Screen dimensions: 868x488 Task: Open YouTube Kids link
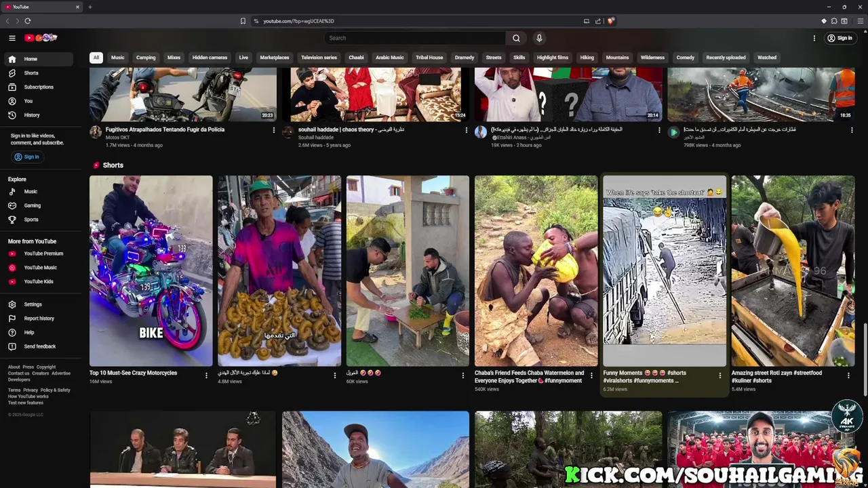[38, 281]
